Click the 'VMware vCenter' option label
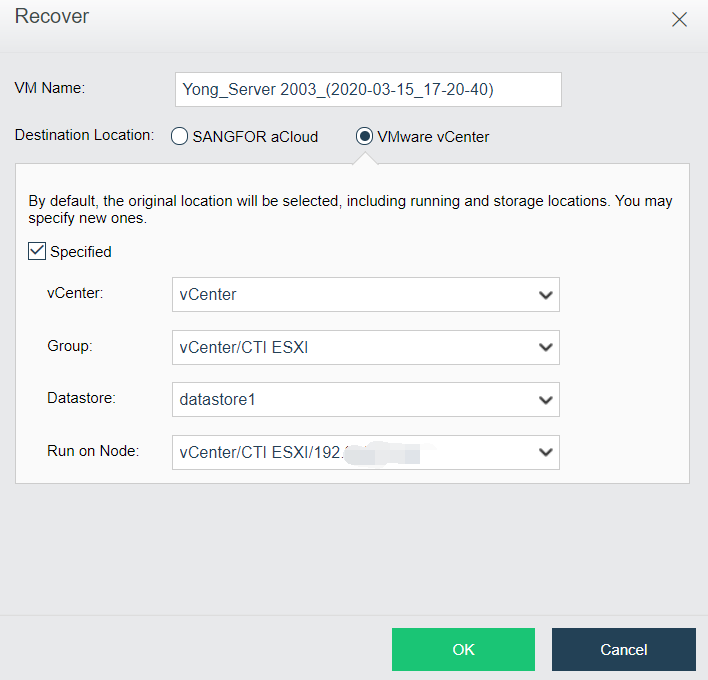Viewport: 708px width, 680px height. [433, 137]
